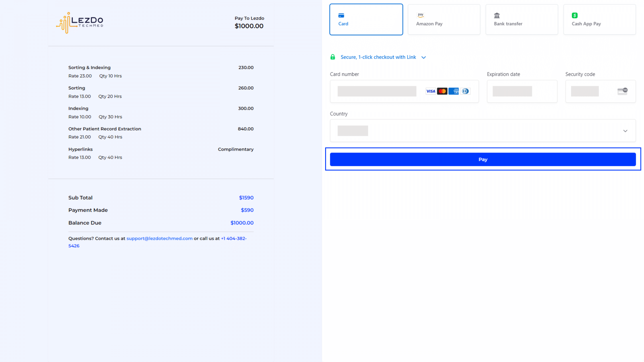The width and height of the screenshot is (644, 362).
Task: Click the Qty 30 Hrs text
Action: coord(110,117)
